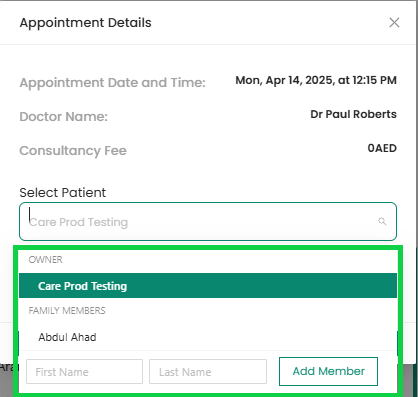Click the Doctor Name label
418x397 pixels.
pos(64,117)
